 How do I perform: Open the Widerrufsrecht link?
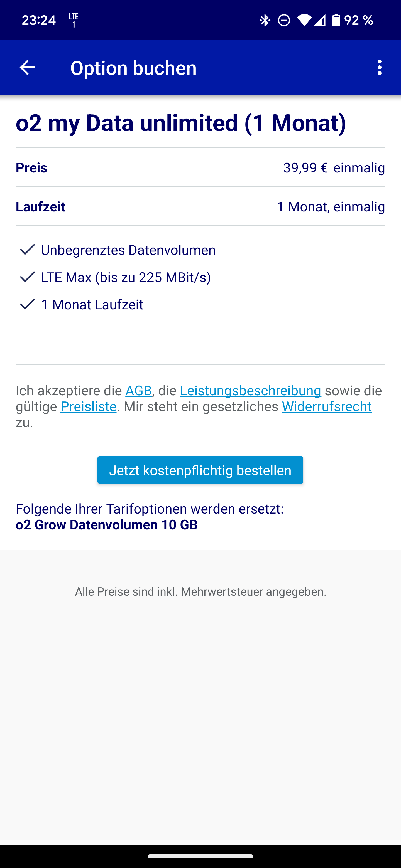(326, 406)
